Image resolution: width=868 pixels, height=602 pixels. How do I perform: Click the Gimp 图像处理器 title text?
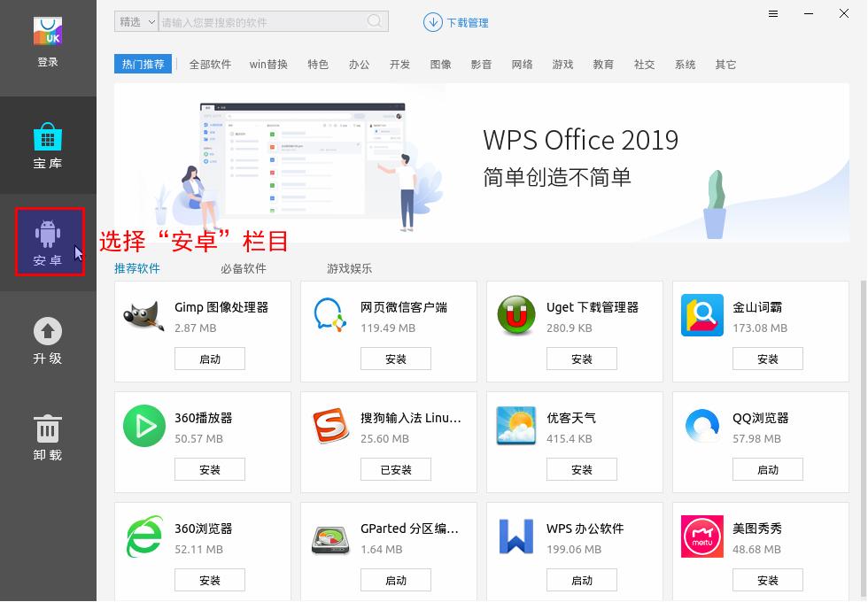point(221,307)
